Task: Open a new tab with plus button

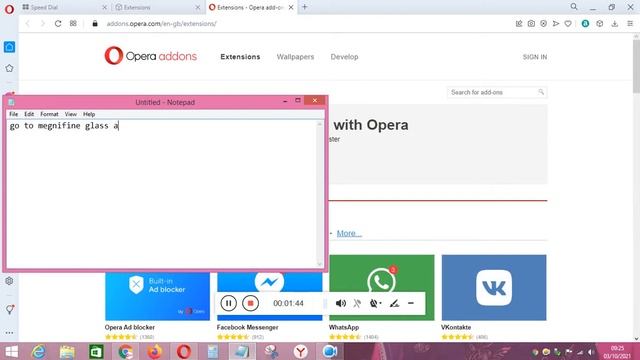Action: [x=304, y=7]
